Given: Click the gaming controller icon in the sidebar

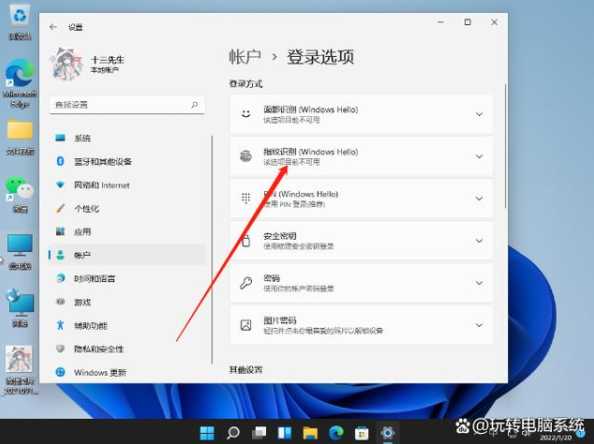Looking at the screenshot, I should coord(60,302).
